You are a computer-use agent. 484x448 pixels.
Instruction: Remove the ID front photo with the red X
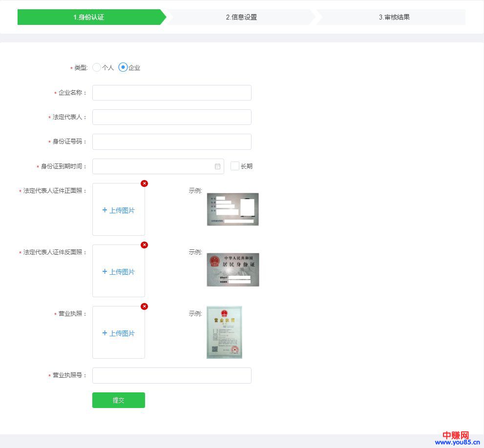(x=144, y=183)
